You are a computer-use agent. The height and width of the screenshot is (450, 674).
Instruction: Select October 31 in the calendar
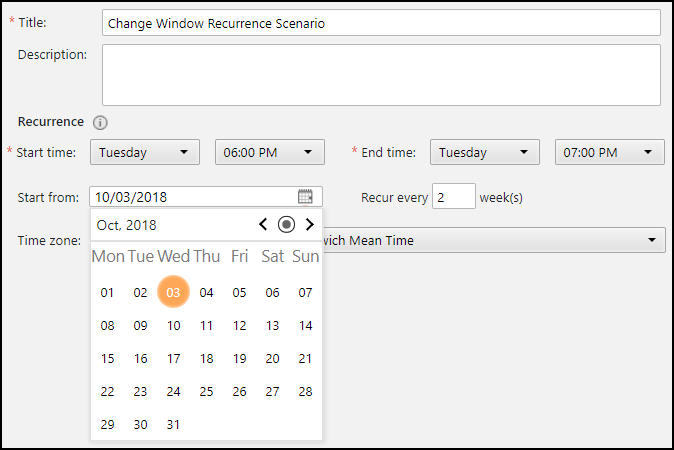point(174,425)
